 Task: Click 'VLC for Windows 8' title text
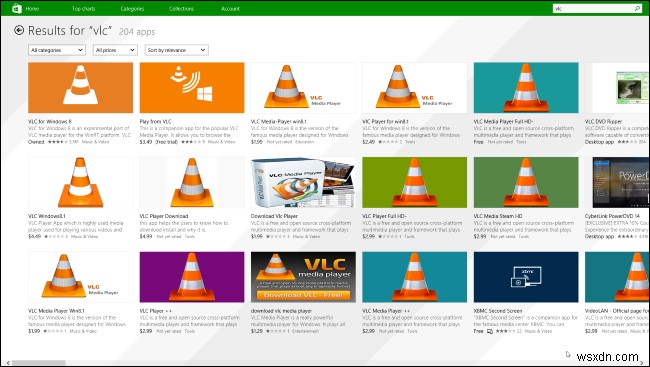coord(50,122)
